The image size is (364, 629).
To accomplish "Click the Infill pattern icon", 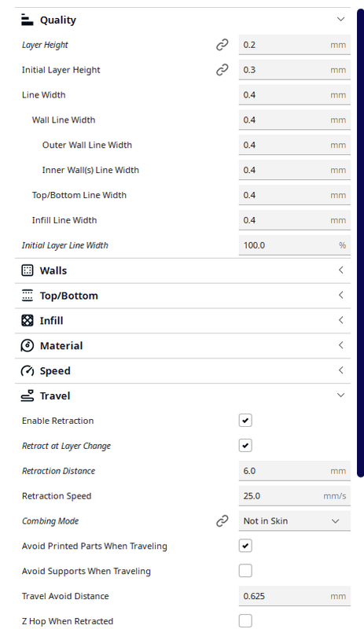I will click(x=28, y=321).
